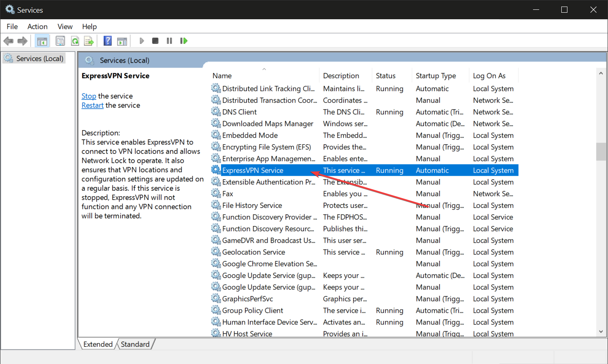Viewport: 608px width, 364px height.
Task: Open the View menu
Action: coord(65,27)
